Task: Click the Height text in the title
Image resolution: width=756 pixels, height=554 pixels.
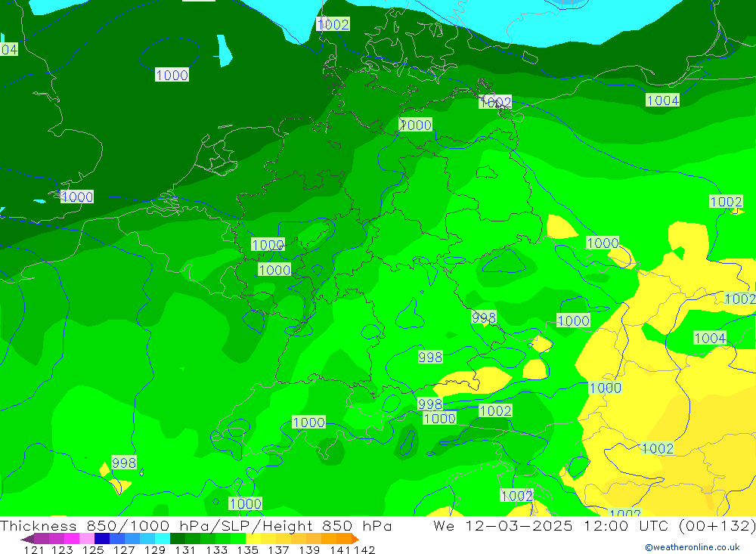Action: [287, 527]
